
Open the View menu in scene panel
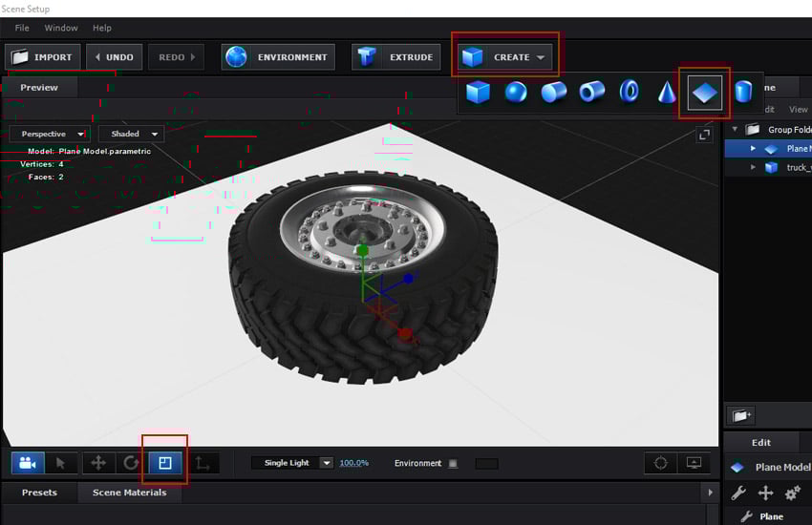pyautogui.click(x=798, y=110)
